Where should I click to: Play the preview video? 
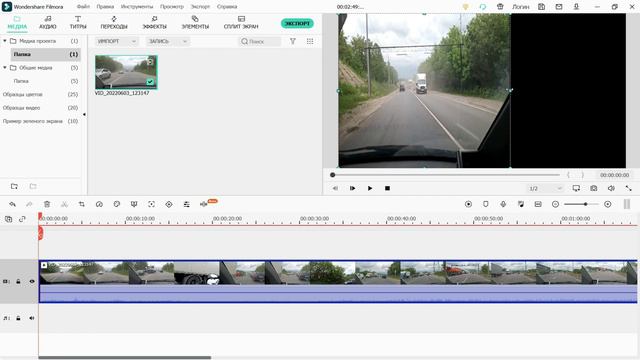[x=370, y=188]
